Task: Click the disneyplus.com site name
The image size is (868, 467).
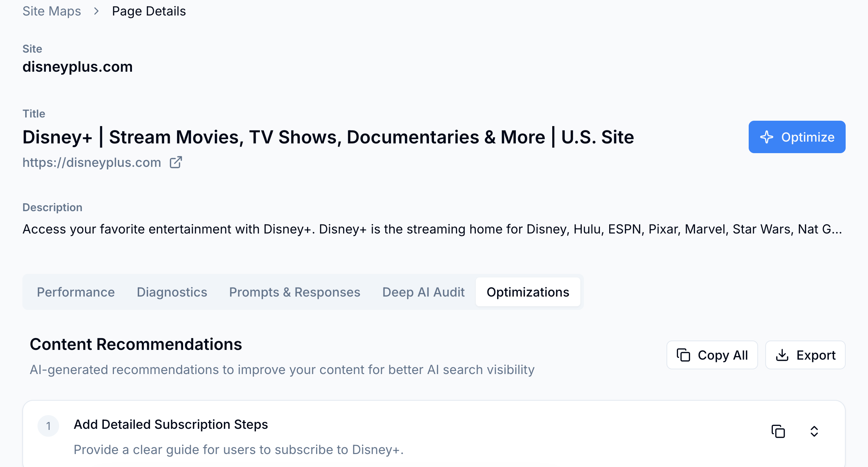Action: tap(77, 67)
